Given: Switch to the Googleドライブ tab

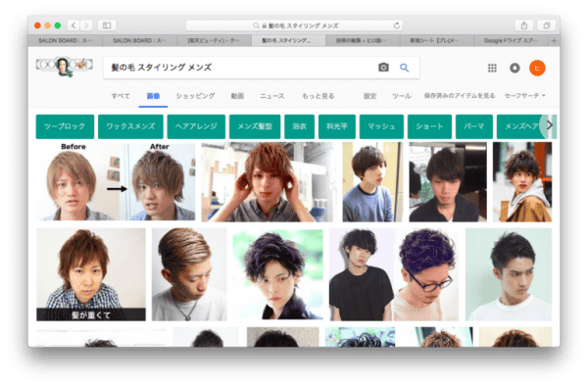Looking at the screenshot, I should click(x=511, y=40).
